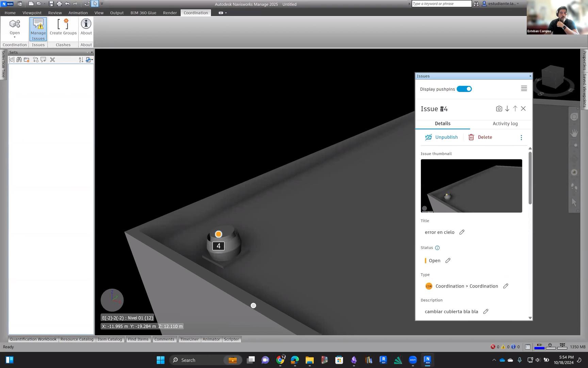Switch to the Activity log tab
The height and width of the screenshot is (368, 588).
pyautogui.click(x=505, y=124)
